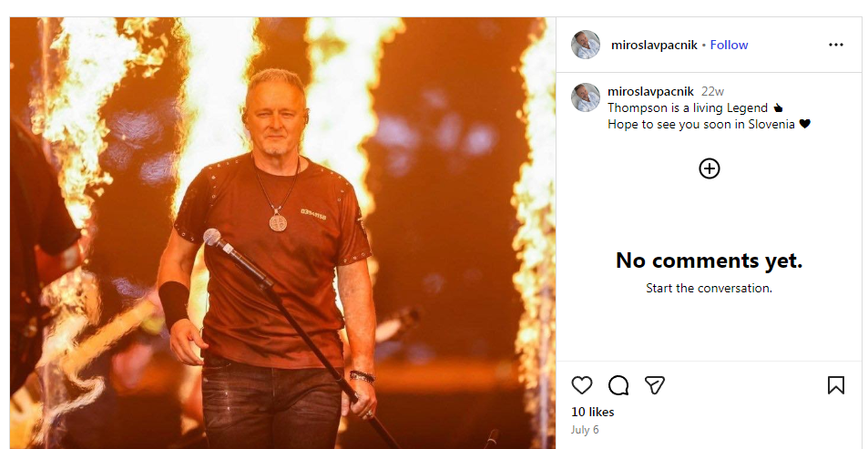Click the Start the conversation text
The height and width of the screenshot is (449, 868).
point(710,288)
